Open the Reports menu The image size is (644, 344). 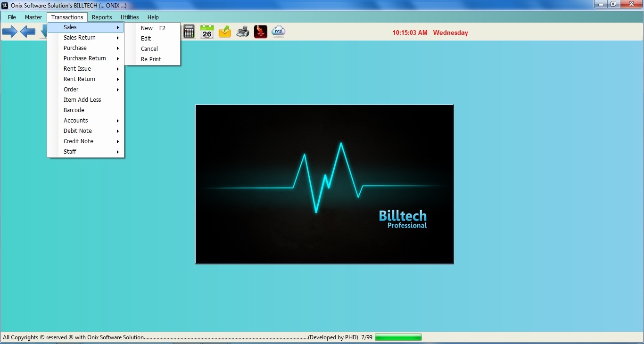[102, 17]
